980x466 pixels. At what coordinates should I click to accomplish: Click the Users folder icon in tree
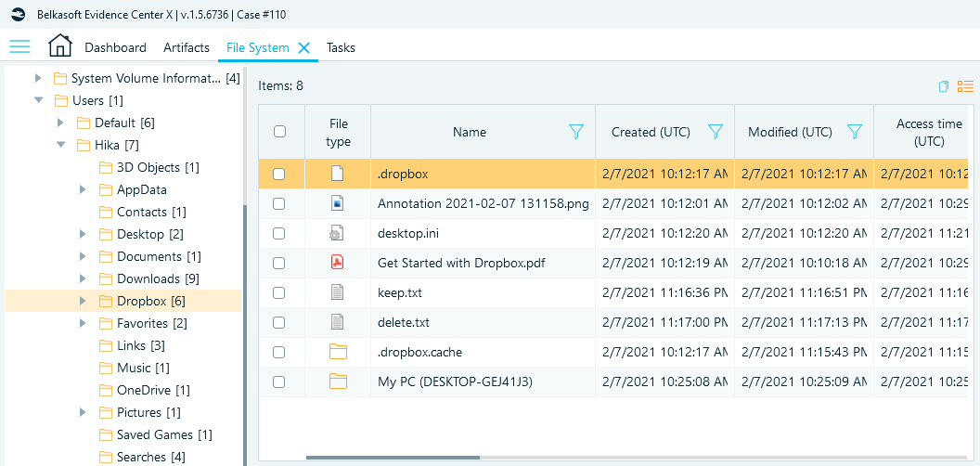point(60,100)
